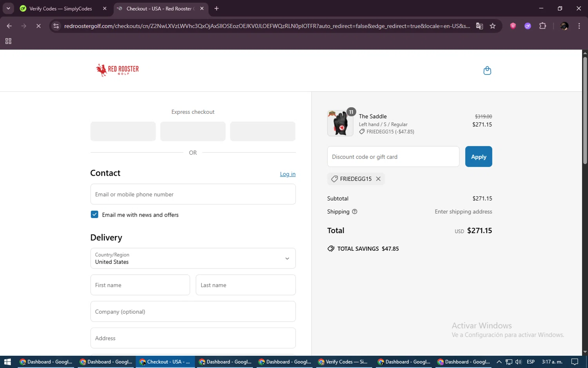588x368 pixels.
Task: Click the total amount $271.15 in bold
Action: point(479,231)
